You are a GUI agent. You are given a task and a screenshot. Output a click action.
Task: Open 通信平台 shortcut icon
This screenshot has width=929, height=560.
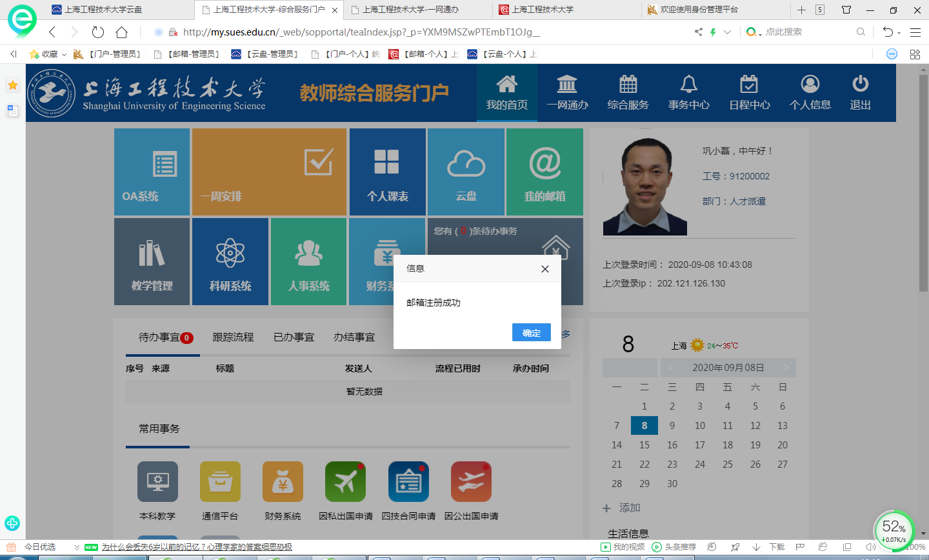pos(220,481)
